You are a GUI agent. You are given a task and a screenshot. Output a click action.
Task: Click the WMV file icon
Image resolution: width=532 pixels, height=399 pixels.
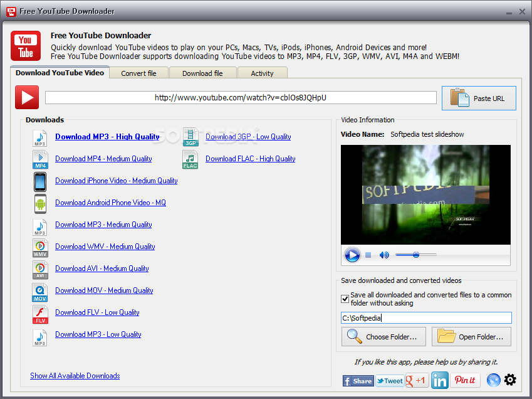pyautogui.click(x=40, y=248)
